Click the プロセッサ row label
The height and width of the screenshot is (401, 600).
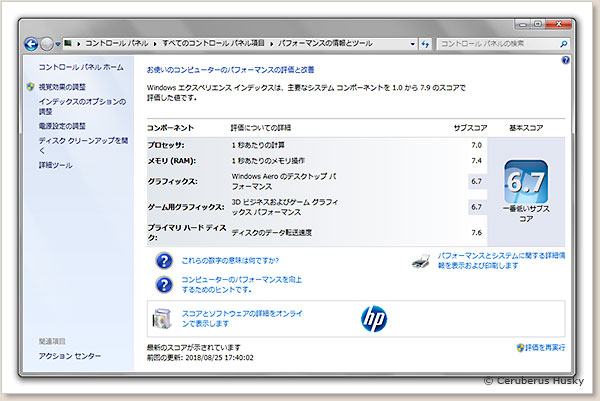coord(166,145)
